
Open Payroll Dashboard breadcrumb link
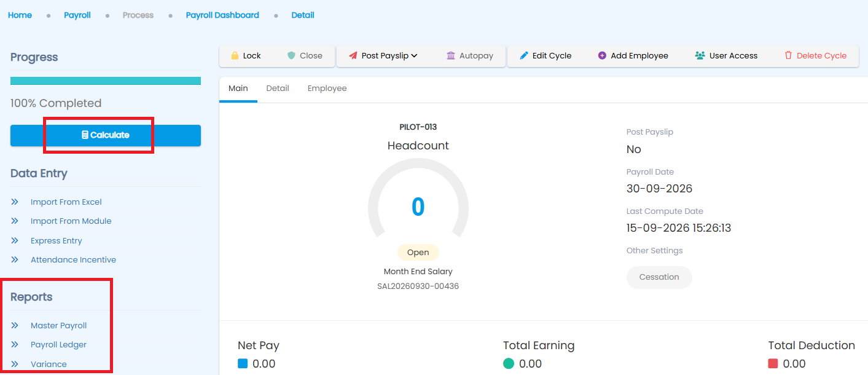click(222, 15)
